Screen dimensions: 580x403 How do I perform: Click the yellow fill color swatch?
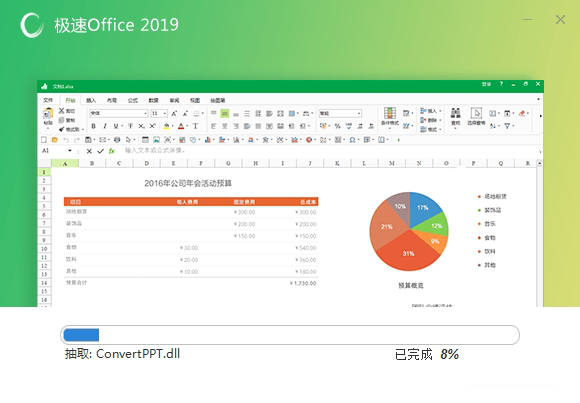[x=166, y=126]
